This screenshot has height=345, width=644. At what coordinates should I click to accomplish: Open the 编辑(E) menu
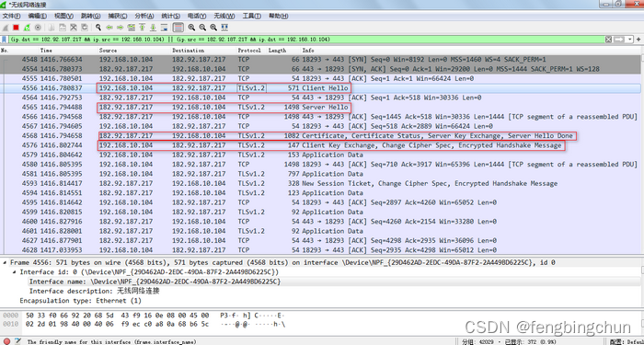(x=38, y=16)
